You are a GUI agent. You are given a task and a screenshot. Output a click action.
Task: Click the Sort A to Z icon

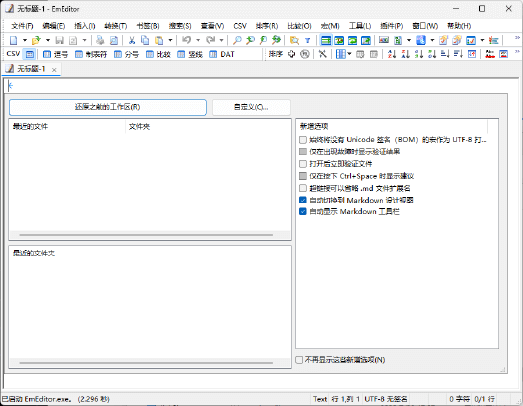pyautogui.click(x=392, y=54)
